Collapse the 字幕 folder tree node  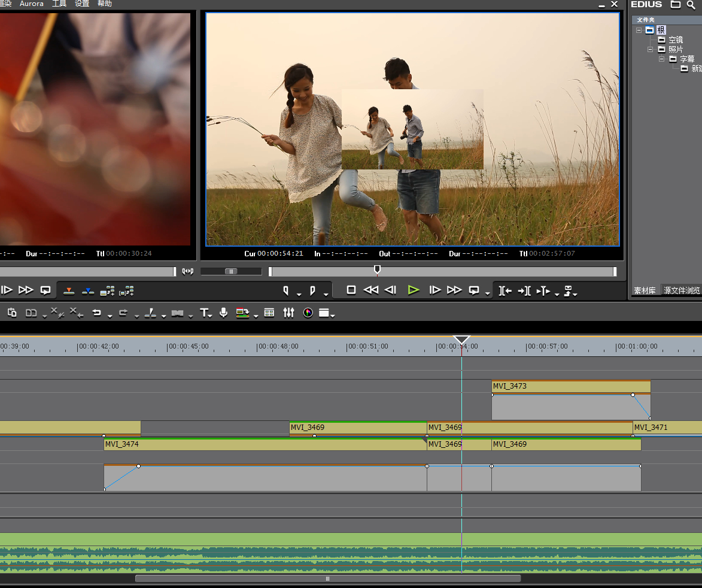pyautogui.click(x=662, y=59)
